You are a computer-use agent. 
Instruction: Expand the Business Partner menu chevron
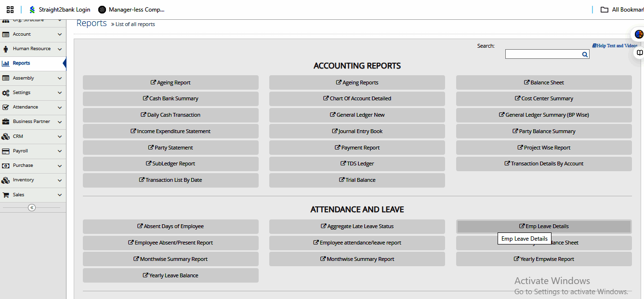pos(60,122)
